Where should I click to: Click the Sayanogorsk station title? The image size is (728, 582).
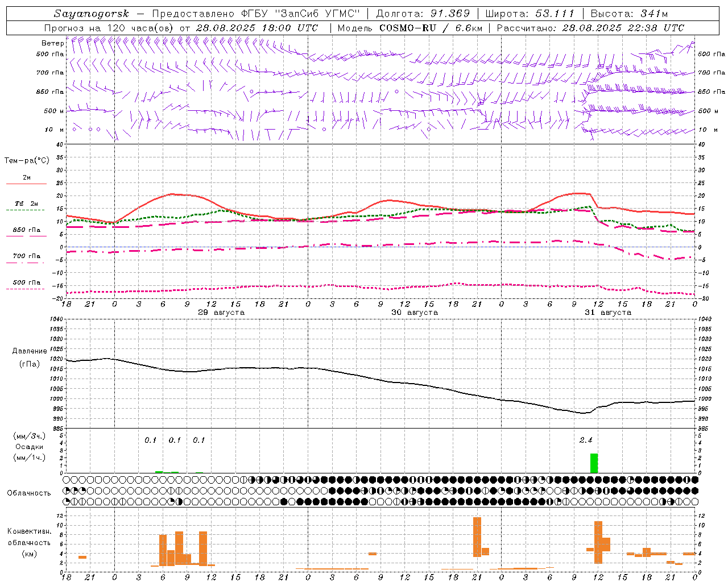(92, 14)
